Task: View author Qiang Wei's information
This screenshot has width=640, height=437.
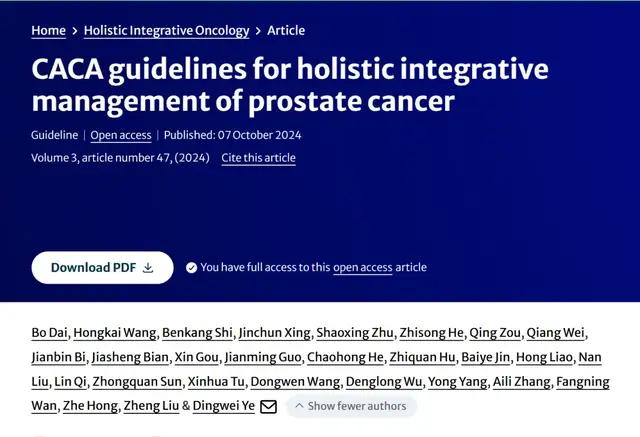Action: (556, 333)
